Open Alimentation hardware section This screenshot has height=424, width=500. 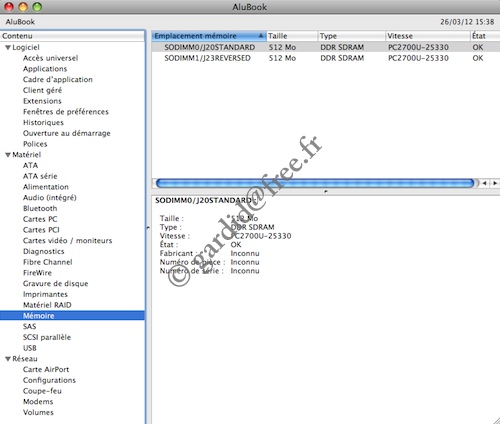pos(46,187)
